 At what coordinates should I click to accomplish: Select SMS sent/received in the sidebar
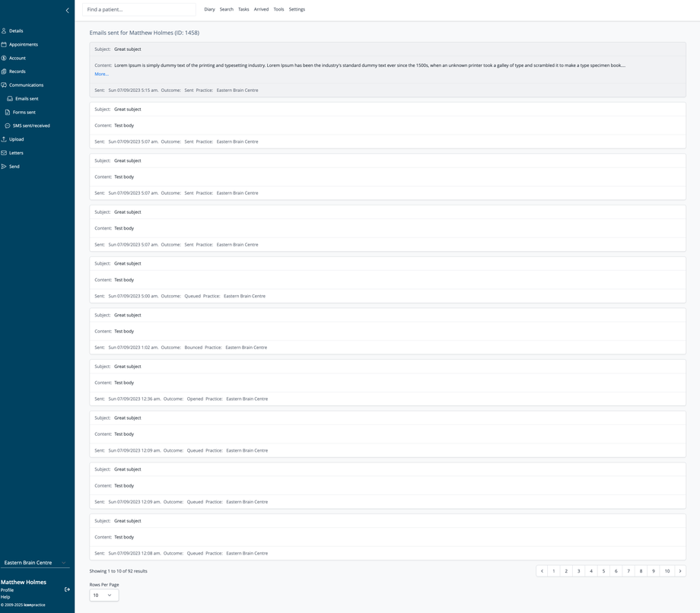click(x=31, y=125)
